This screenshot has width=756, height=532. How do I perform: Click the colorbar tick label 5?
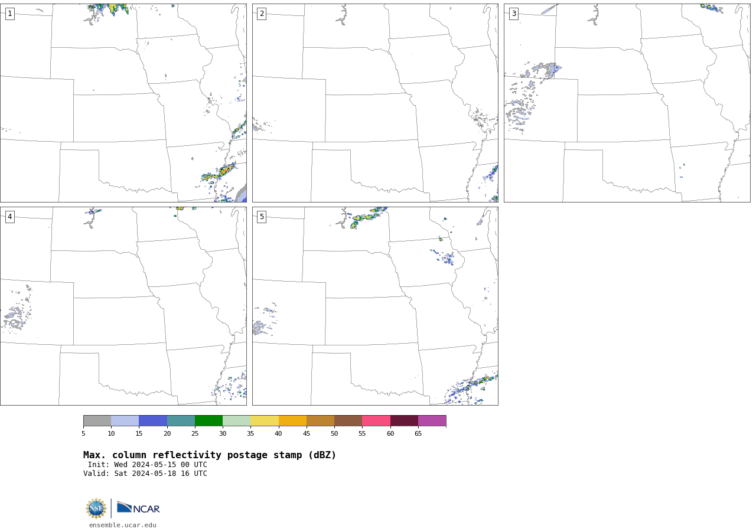(x=83, y=434)
